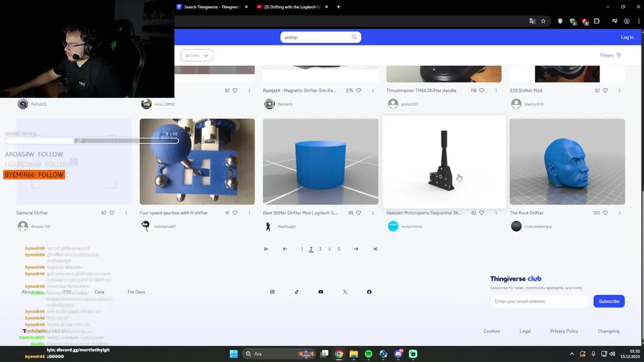644x362 pixels.
Task: Open the Vaessen Motorsports Sequential Shifter thumbnail
Action: tap(444, 161)
